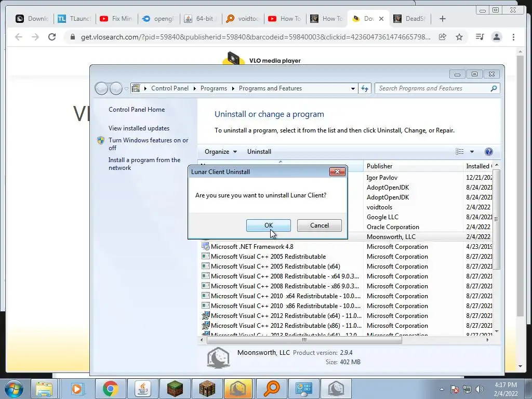Screen dimensions: 532x399
Task: Close the Lunar Client Uninstall dialog
Action: coord(337,171)
